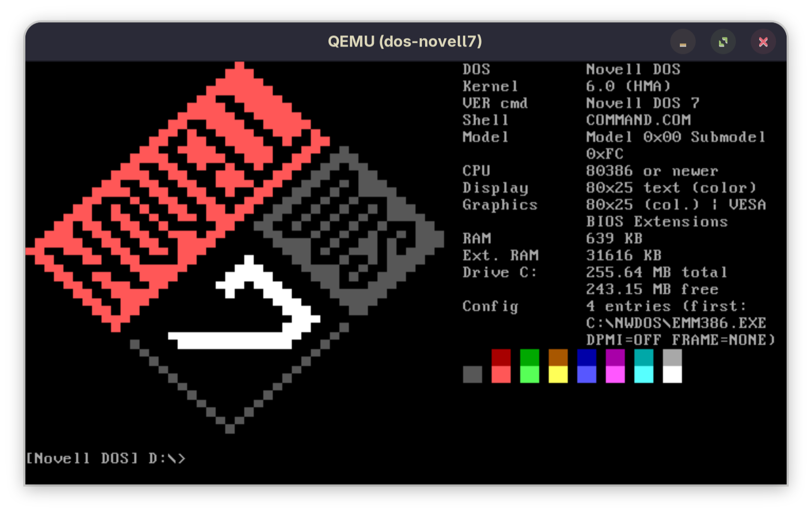The width and height of the screenshot is (812, 513).
Task: Click the 'COMMAND.COM' shell value
Action: [x=639, y=120]
